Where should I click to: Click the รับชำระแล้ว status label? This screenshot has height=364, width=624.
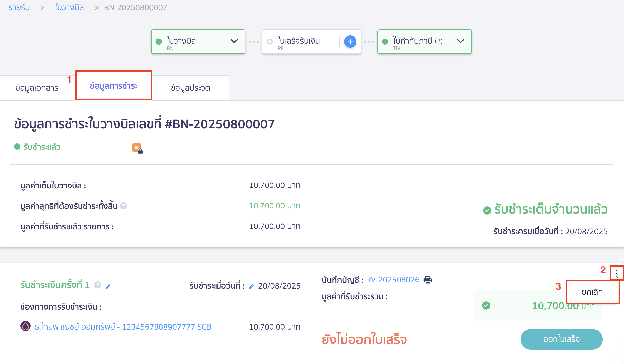(x=42, y=147)
